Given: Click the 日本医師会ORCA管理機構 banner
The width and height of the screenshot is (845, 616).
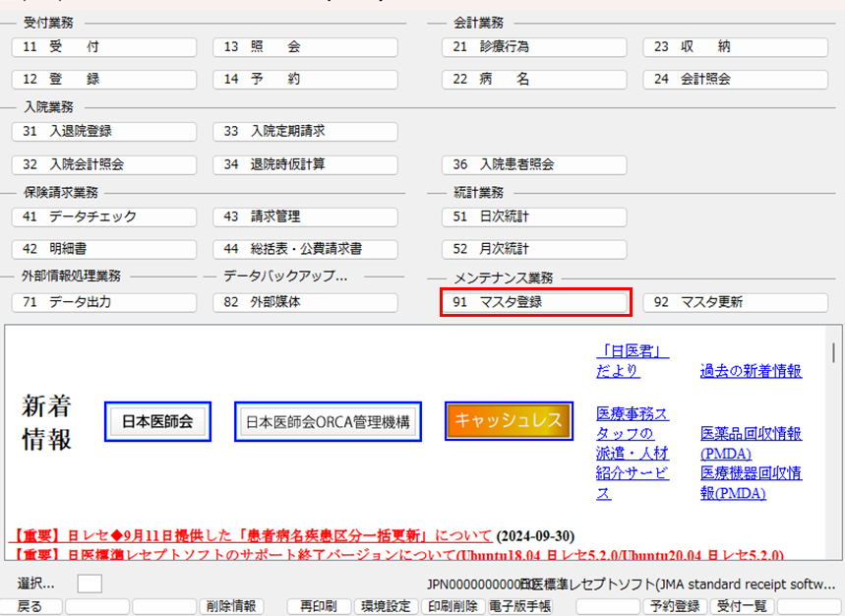Looking at the screenshot, I should coord(329,421).
